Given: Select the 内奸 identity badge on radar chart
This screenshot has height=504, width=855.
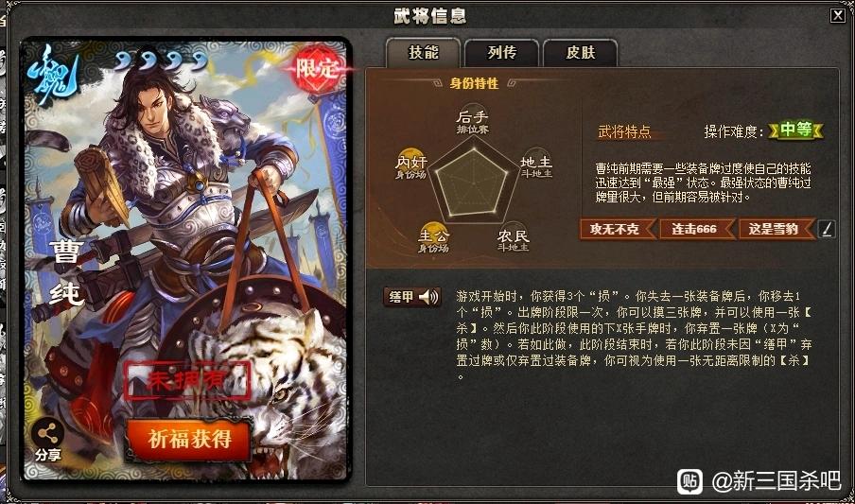Looking at the screenshot, I should pos(410,165).
